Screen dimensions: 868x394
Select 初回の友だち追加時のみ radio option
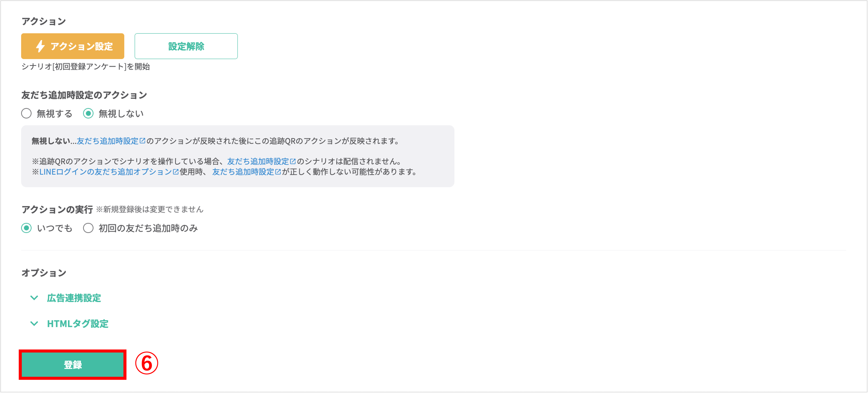coord(88,228)
